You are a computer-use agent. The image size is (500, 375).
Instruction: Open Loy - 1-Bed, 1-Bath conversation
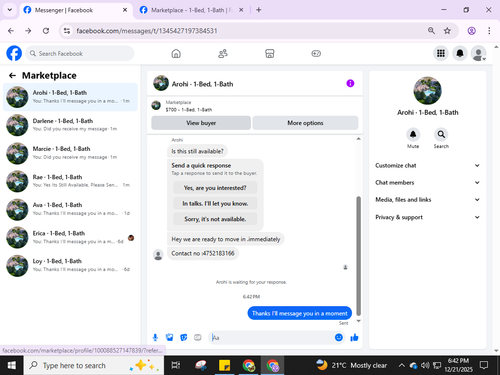pyautogui.click(x=70, y=265)
